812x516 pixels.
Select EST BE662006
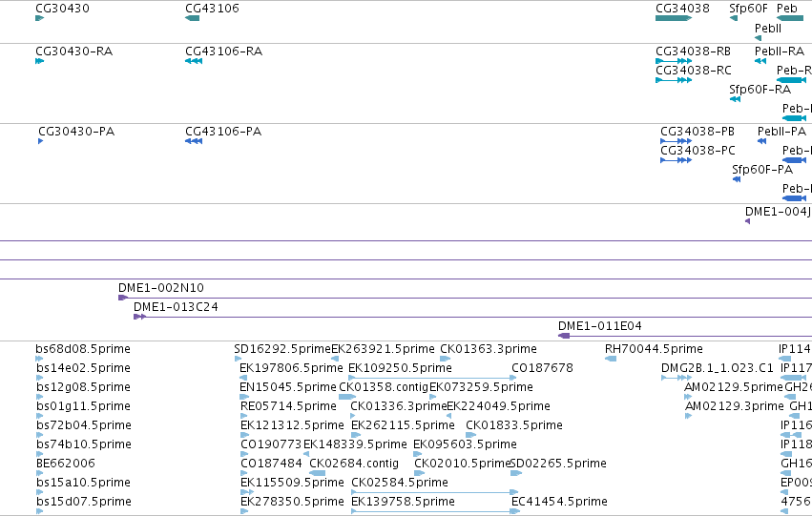[x=65, y=464]
